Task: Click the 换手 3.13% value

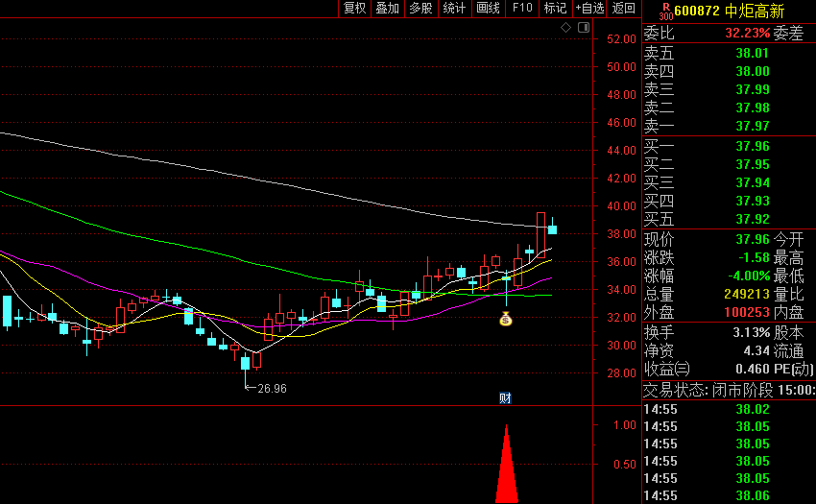Action: coord(752,333)
